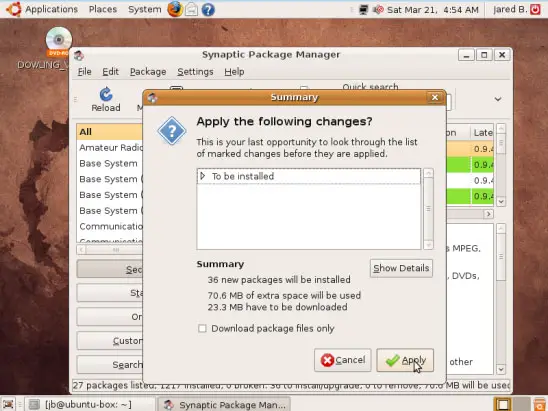548x411 pixels.
Task: Open the mail launcher icon in panel
Action: pyautogui.click(x=191, y=9)
